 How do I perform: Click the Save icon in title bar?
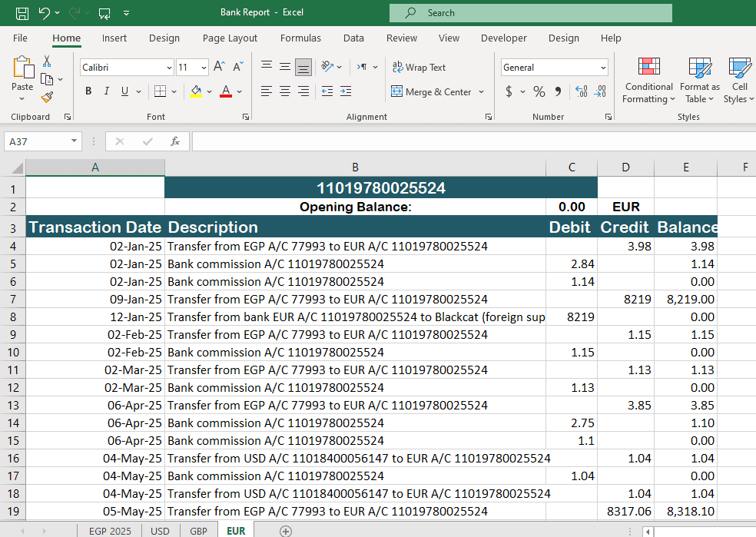tap(22, 13)
